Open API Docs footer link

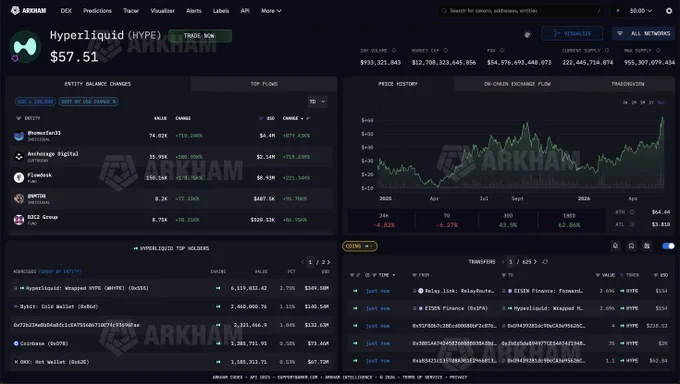(x=260, y=377)
